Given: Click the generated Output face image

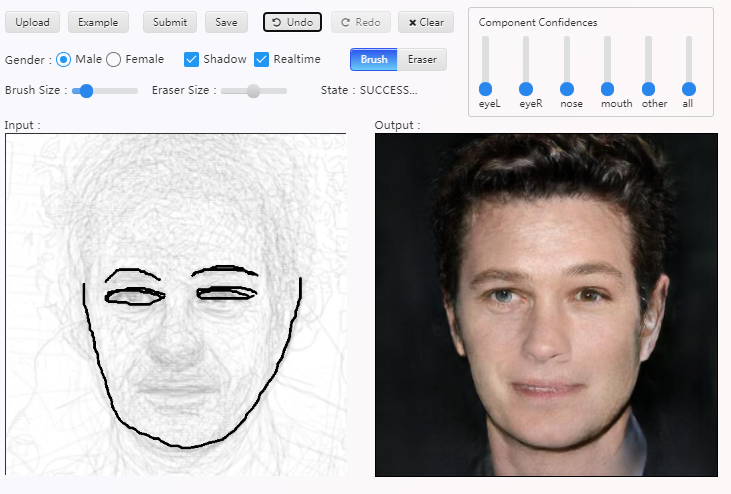Looking at the screenshot, I should pyautogui.click(x=546, y=305).
